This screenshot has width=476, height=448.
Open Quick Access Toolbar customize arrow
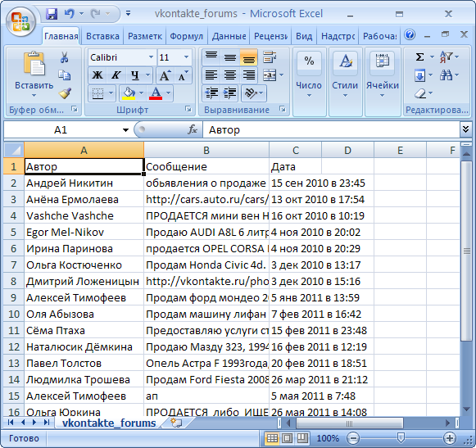[x=128, y=14]
